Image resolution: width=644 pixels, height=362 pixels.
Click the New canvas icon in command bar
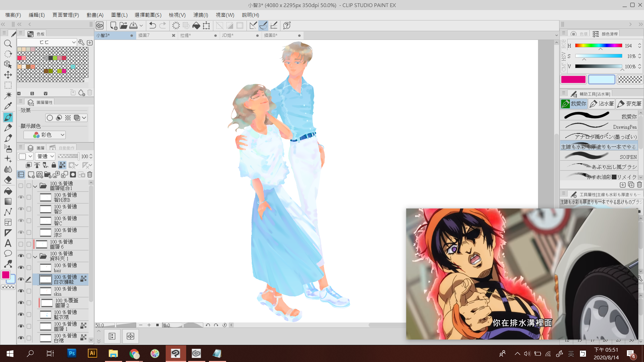point(113,25)
